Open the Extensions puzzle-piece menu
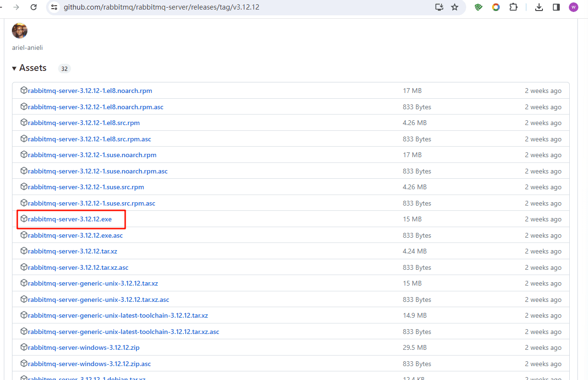The image size is (588, 380). 513,7
